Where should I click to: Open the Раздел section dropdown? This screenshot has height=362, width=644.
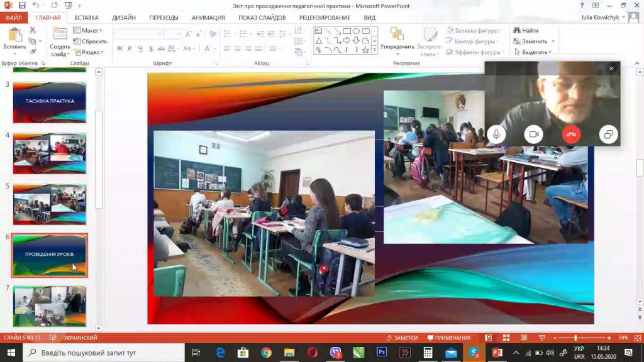click(88, 52)
